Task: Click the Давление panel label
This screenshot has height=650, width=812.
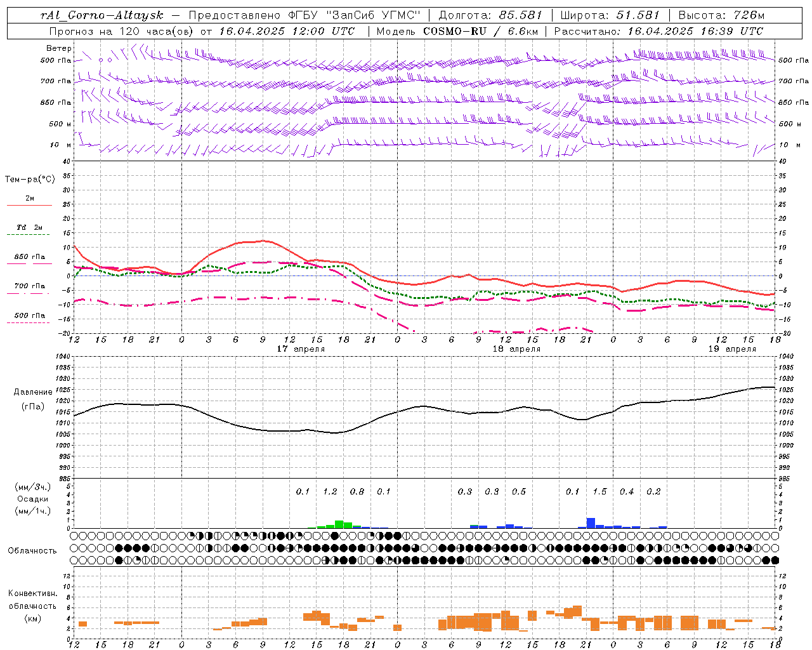Action: pyautogui.click(x=33, y=392)
